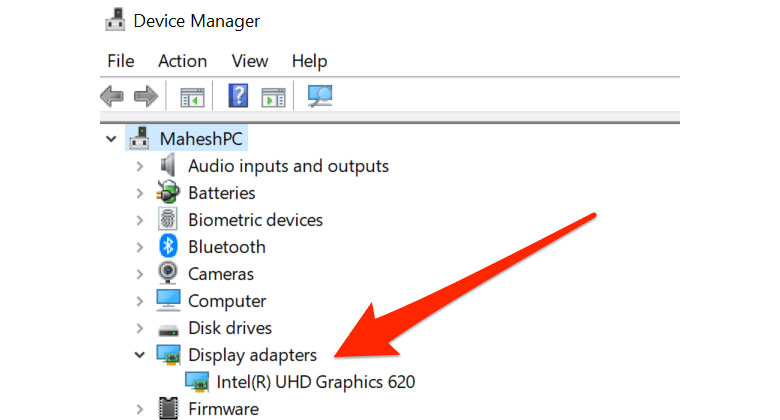The height and width of the screenshot is (420, 780).
Task: Collapse the Display adapters category
Action: (140, 355)
